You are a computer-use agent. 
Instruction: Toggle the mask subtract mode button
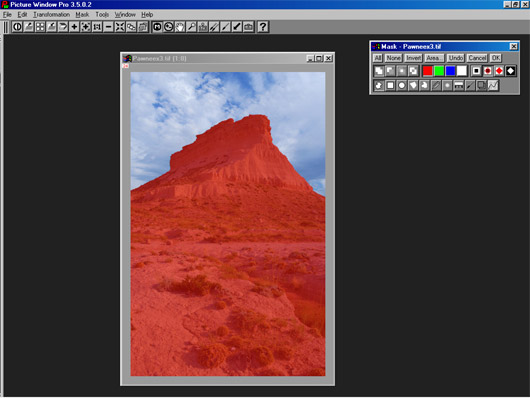pyautogui.click(x=390, y=71)
